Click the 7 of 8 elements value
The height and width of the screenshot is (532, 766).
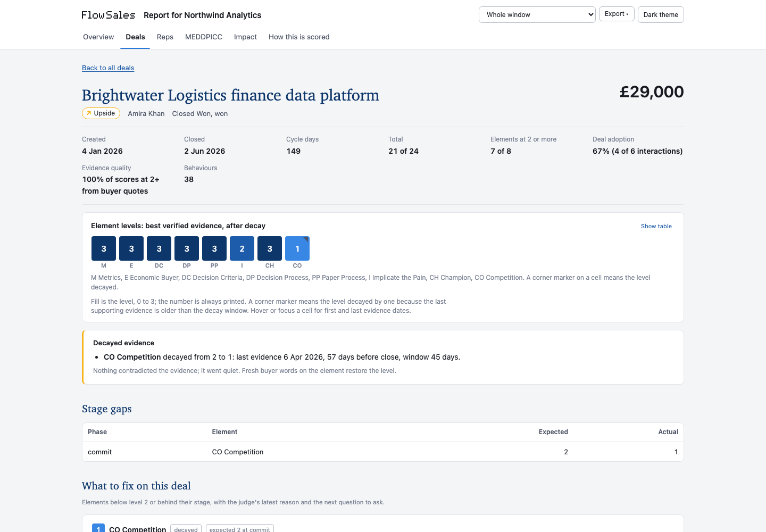[x=501, y=151]
